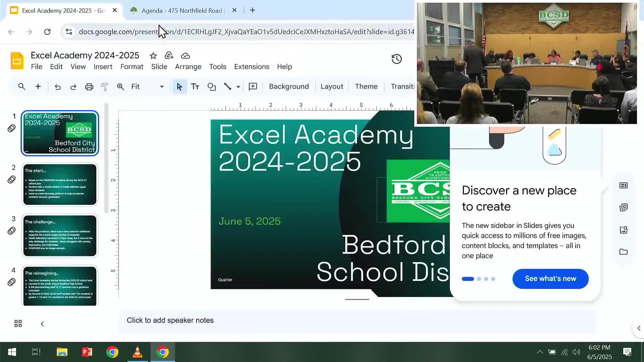Open the templates sidebar icon
Viewport: 644px width, 362px height.
[624, 185]
